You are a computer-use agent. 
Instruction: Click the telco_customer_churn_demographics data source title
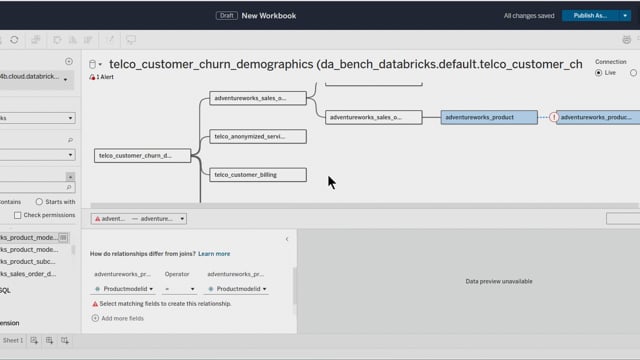pyautogui.click(x=346, y=64)
